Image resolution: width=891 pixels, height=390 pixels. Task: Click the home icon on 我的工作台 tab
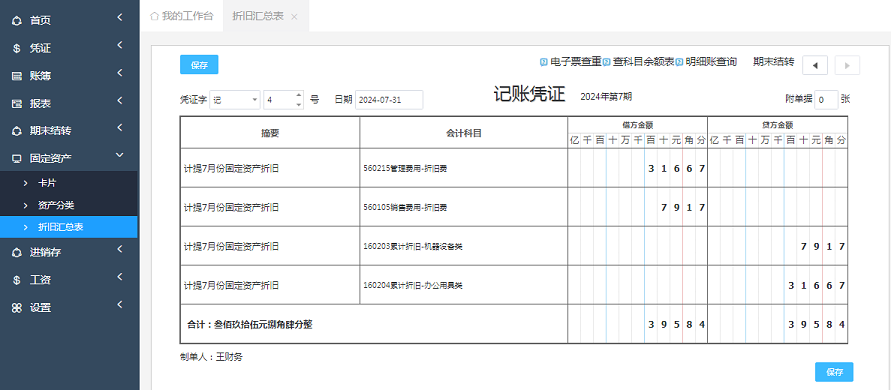coord(153,16)
